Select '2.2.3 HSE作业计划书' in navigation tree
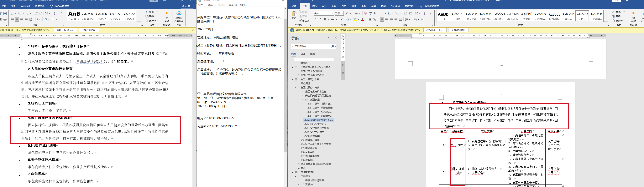 pyautogui.click(x=315, y=124)
